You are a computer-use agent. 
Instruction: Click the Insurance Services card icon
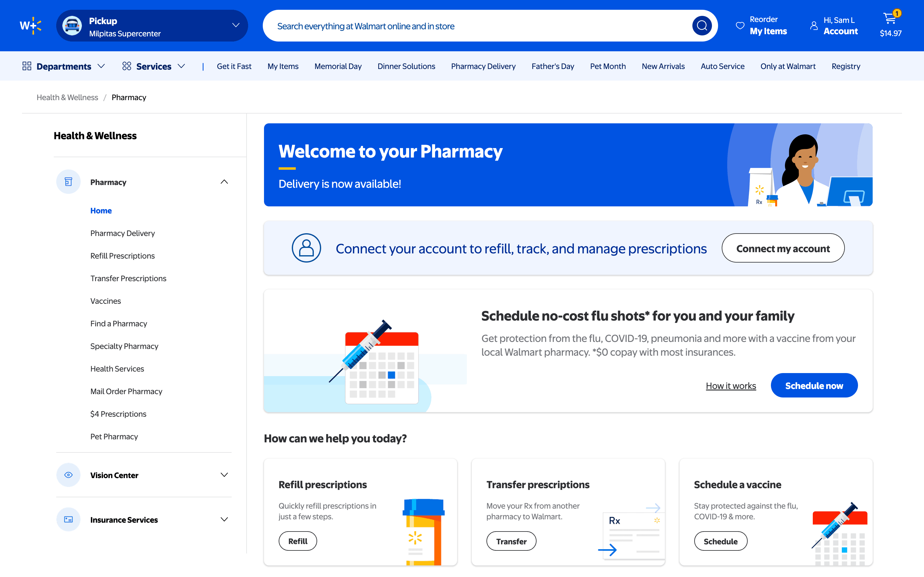[x=68, y=519]
